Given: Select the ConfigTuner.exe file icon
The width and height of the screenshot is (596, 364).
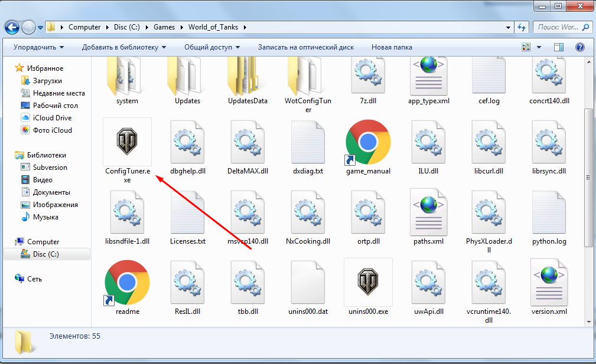Looking at the screenshot, I should coord(127,142).
